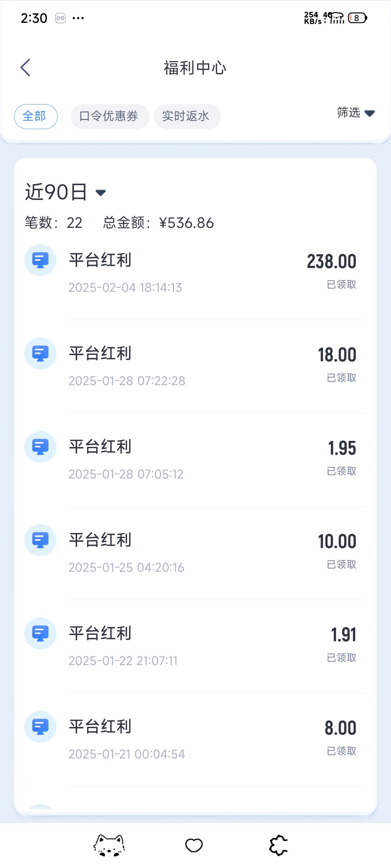Tap the cat icon in bottom bar
The width and height of the screenshot is (391, 868).
pyautogui.click(x=109, y=845)
